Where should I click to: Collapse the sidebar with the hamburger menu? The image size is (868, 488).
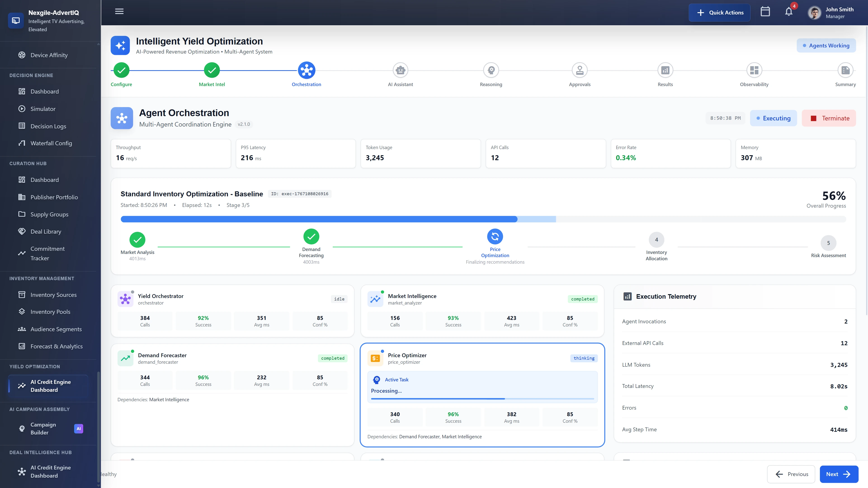click(x=119, y=11)
